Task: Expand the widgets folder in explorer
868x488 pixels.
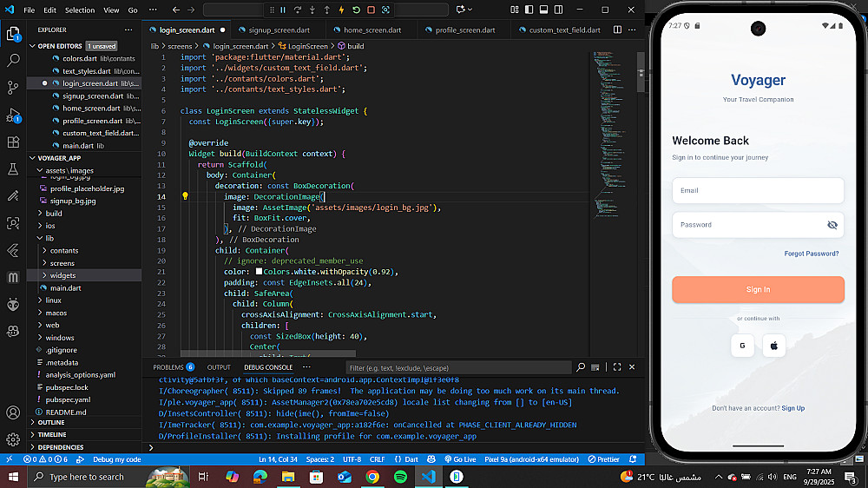Action: [62, 275]
